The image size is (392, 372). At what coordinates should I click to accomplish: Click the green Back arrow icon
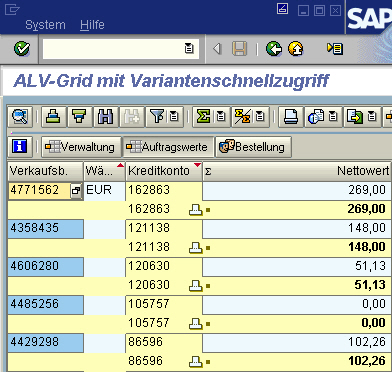coord(274,49)
